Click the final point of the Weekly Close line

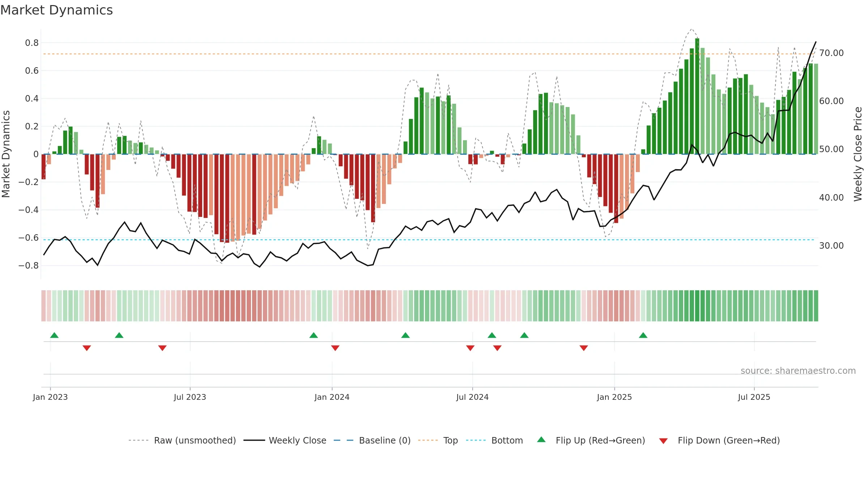pyautogui.click(x=816, y=42)
